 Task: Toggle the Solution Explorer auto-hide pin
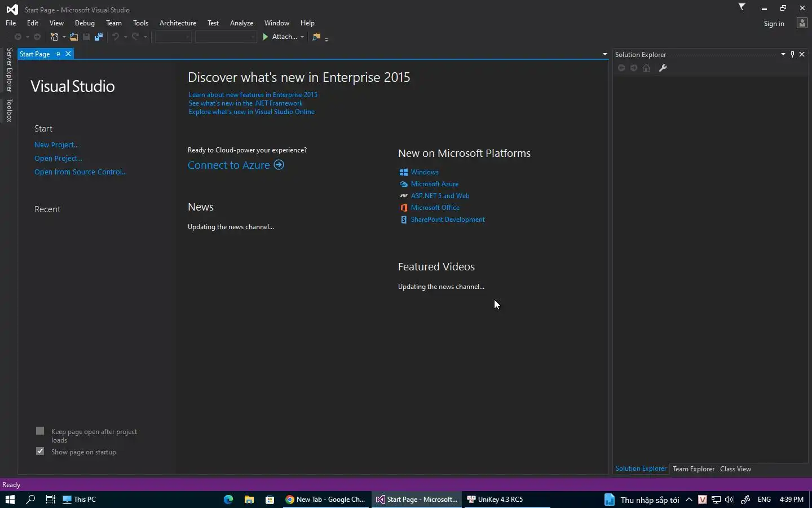point(792,54)
